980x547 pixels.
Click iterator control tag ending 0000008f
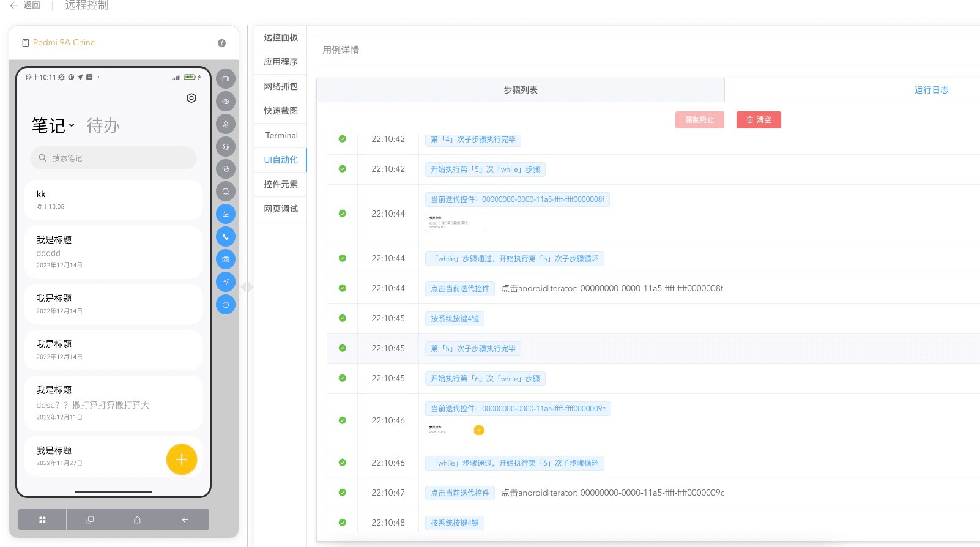[x=517, y=199]
